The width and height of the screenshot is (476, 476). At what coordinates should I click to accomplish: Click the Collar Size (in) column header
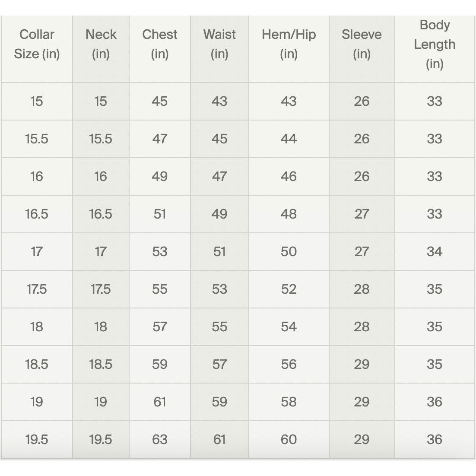37,44
